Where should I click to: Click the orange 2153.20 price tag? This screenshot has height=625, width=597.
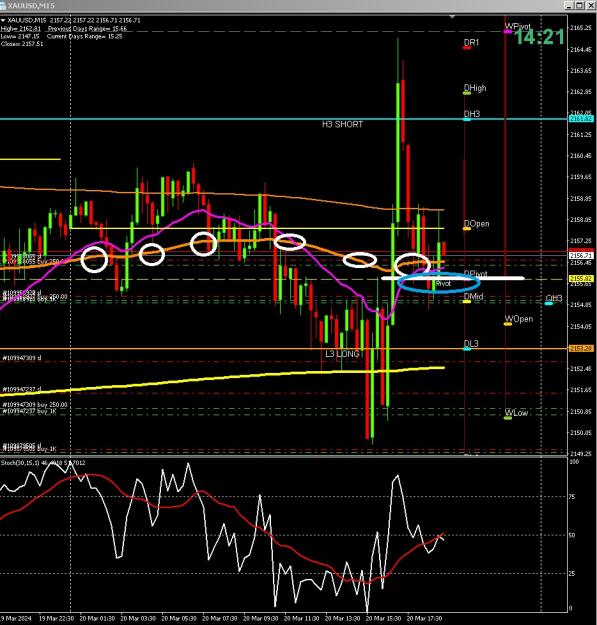coord(581,348)
